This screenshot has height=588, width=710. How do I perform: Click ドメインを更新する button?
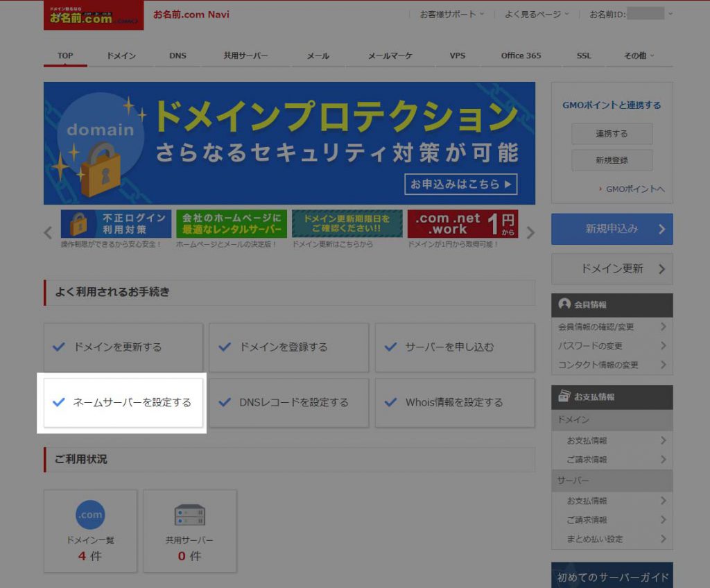(123, 347)
